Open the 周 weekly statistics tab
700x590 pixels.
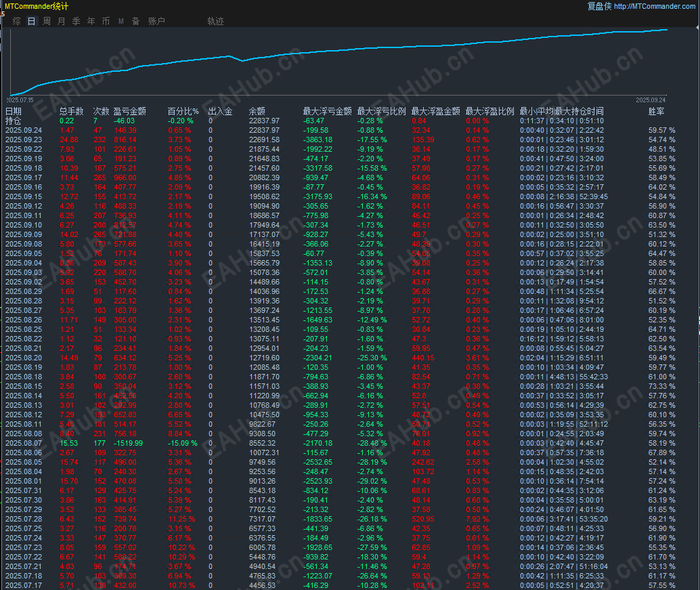(x=47, y=21)
